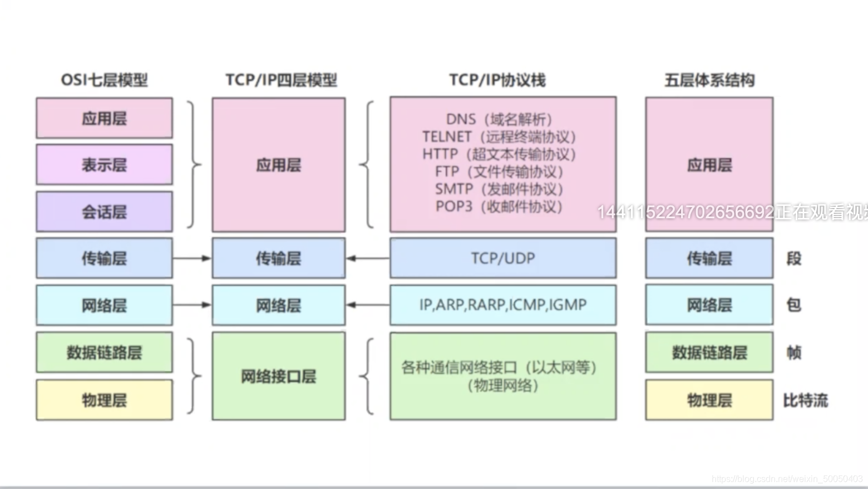Select the "IP,ARP,RARP,ICMP,IGMP" box
868x489 pixels.
[x=503, y=305]
